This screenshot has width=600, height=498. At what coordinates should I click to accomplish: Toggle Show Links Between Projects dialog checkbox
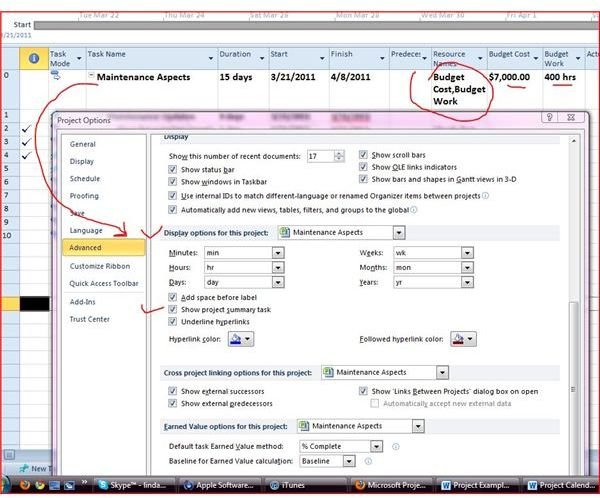[x=363, y=391]
